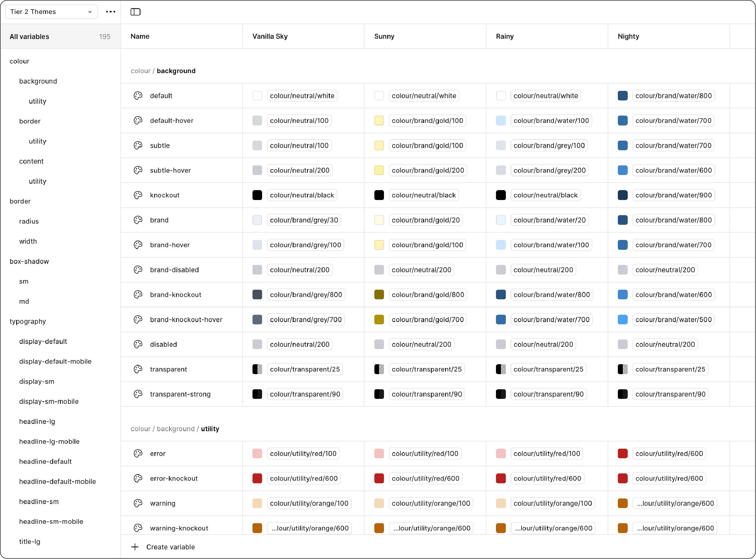756x559 pixels.
Task: Click the colour/brand/gold/800 chip in Sunny column
Action: (428, 294)
